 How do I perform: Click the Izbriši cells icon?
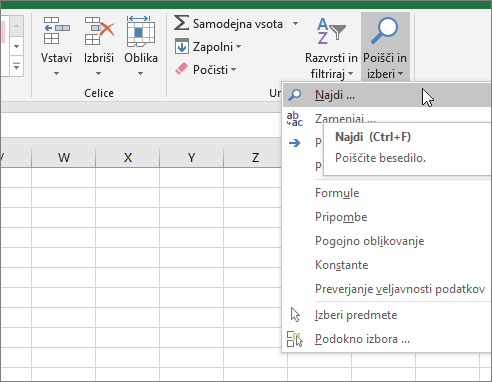click(x=99, y=31)
